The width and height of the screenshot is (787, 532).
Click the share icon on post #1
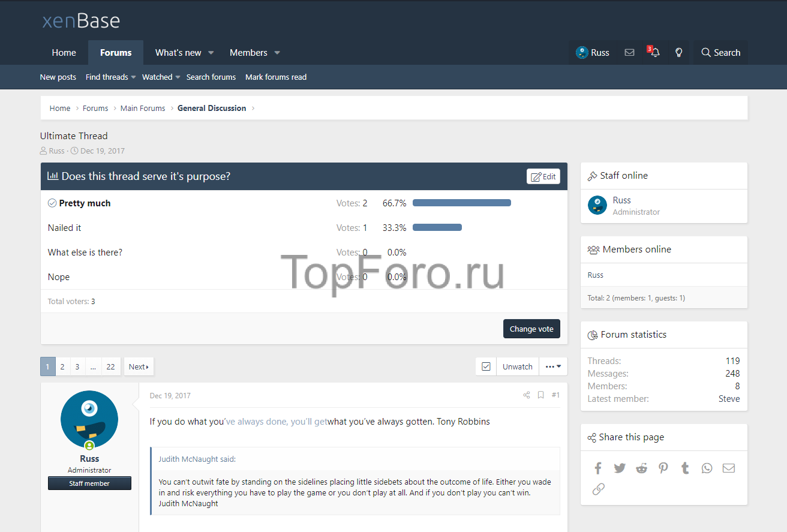(526, 395)
